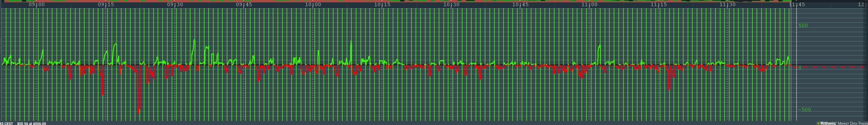This screenshot has height=125, width=868.
Task: Select the 09:15 time axis label
Action: (106, 5)
